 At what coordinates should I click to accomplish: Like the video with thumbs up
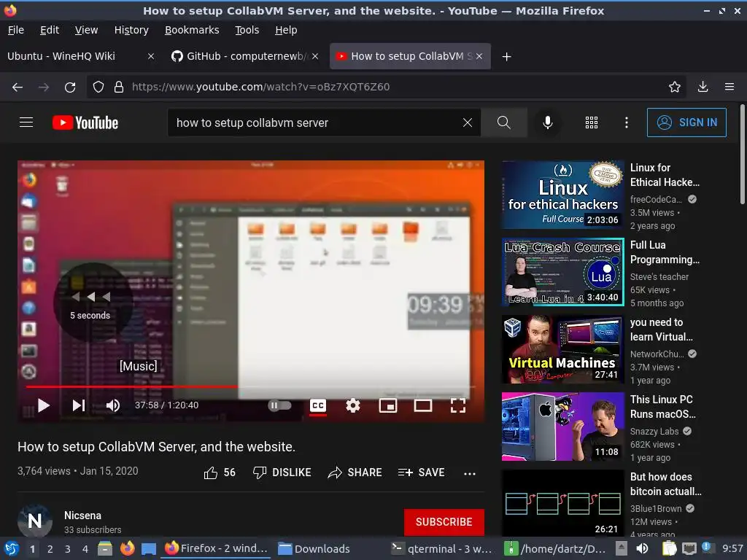coord(220,472)
